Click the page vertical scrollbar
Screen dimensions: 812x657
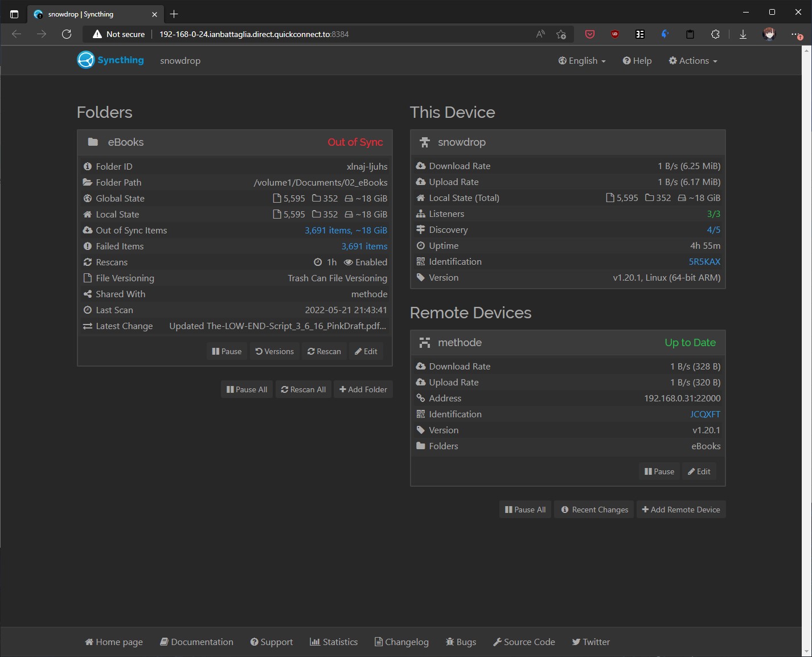pos(807,350)
